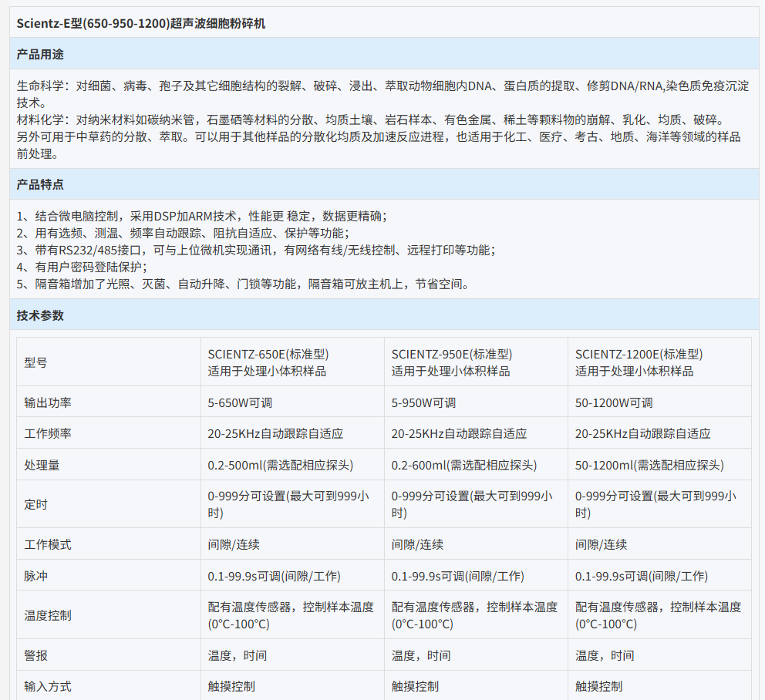Click the 50-1200W可调 power cell
The width and height of the screenshot is (765, 700).
coord(614,402)
